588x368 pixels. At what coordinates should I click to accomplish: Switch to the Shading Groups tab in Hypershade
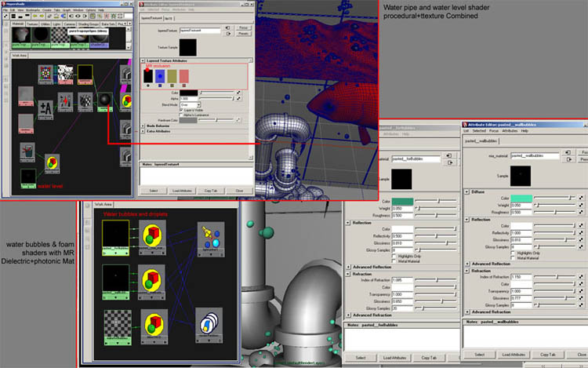coord(89,24)
